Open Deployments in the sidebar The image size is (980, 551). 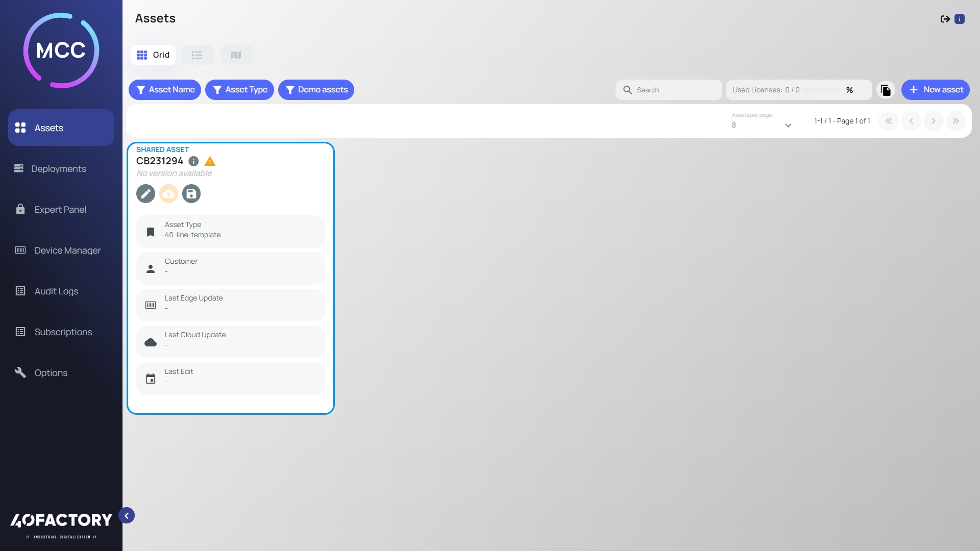58,169
